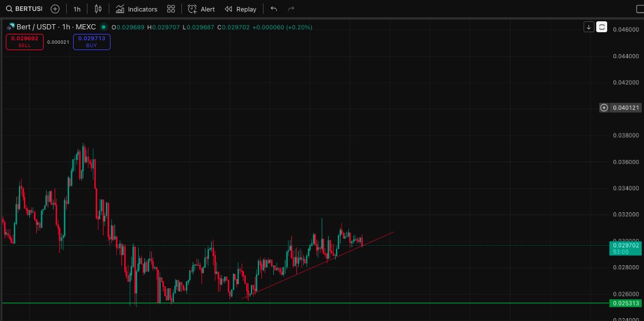Click the blue BUY 0.029713 button
Image resolution: width=644 pixels, height=321 pixels.
point(92,42)
